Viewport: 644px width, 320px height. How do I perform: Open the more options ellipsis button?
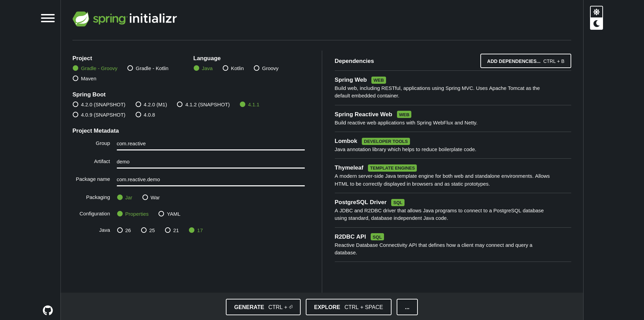coord(407,307)
